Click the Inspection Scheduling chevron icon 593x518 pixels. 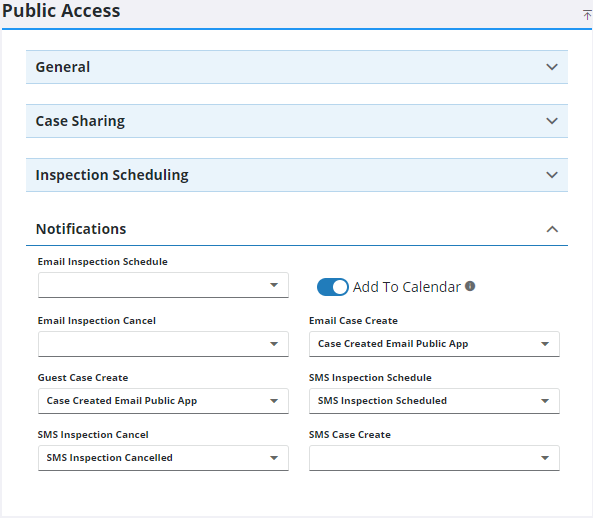coord(552,175)
